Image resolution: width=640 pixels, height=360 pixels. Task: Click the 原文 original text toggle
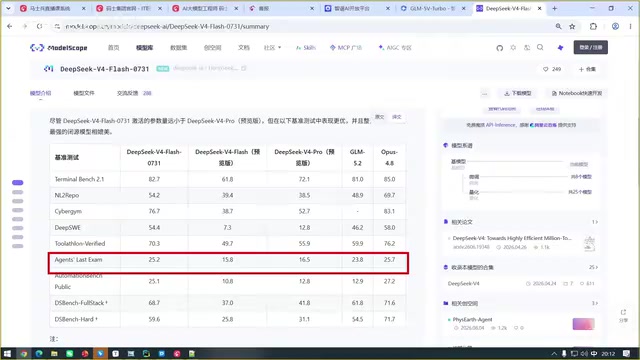pyautogui.click(x=380, y=117)
